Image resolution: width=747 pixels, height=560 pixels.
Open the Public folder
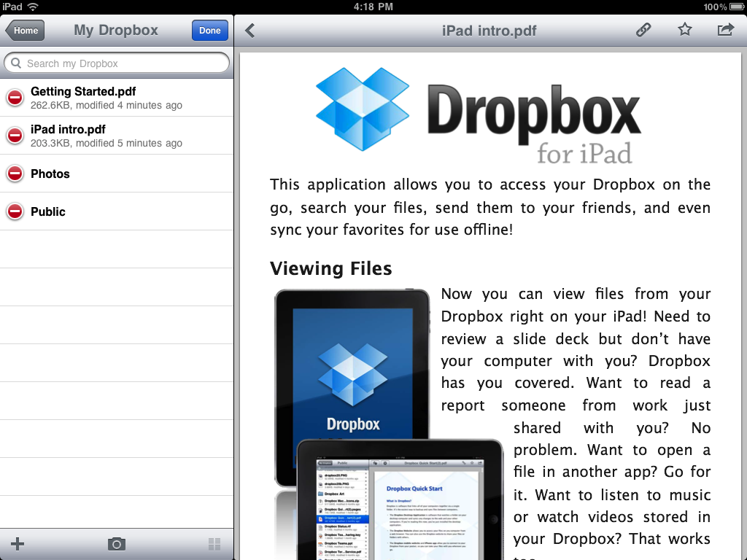pos(48,211)
